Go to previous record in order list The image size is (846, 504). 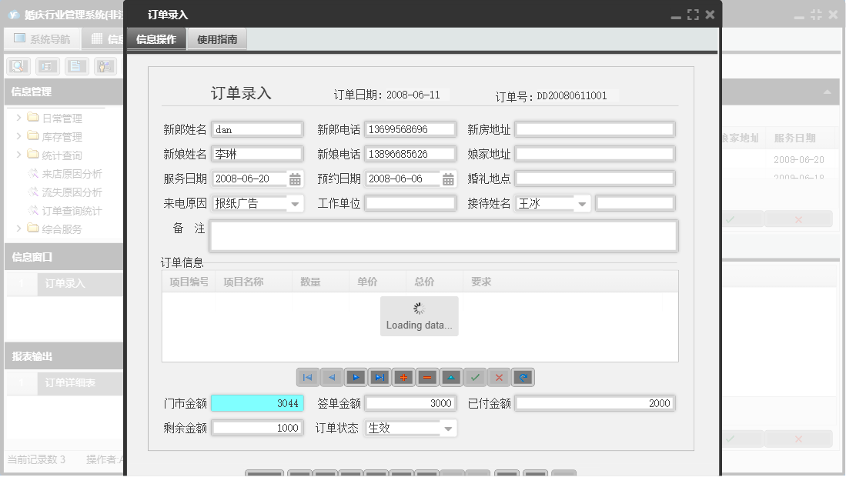[333, 377]
